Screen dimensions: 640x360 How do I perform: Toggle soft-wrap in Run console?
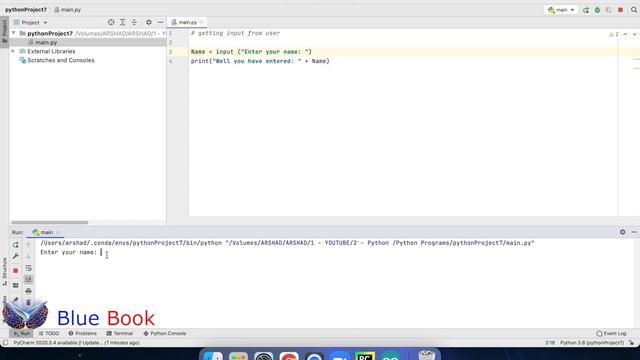pyautogui.click(x=28, y=268)
